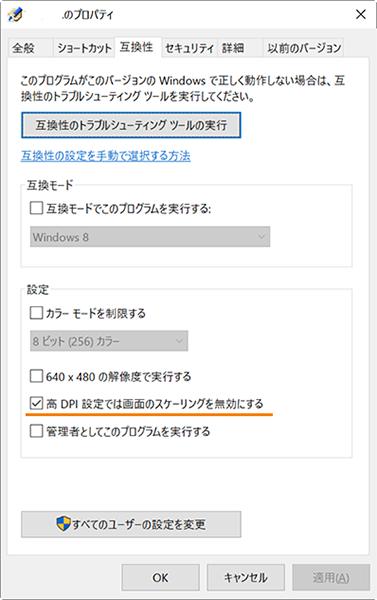This screenshot has width=377, height=600.
Task: Select the 互換性 tab
Action: pos(137,47)
